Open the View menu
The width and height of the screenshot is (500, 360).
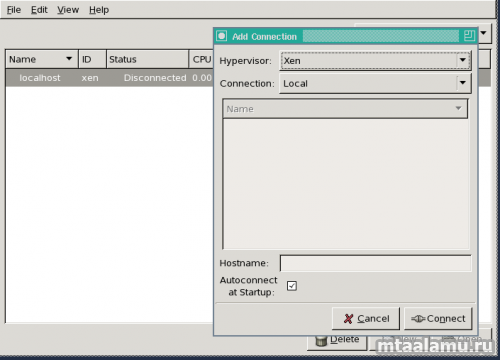(x=68, y=10)
